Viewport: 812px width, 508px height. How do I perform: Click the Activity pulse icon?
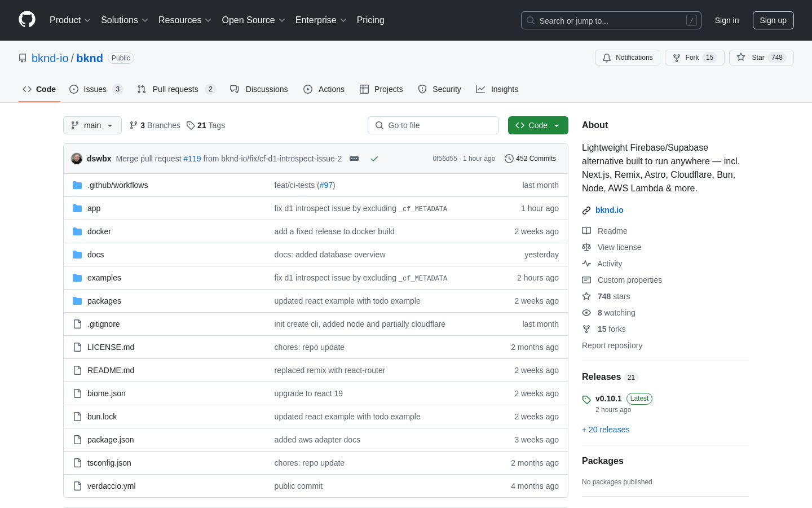click(586, 264)
